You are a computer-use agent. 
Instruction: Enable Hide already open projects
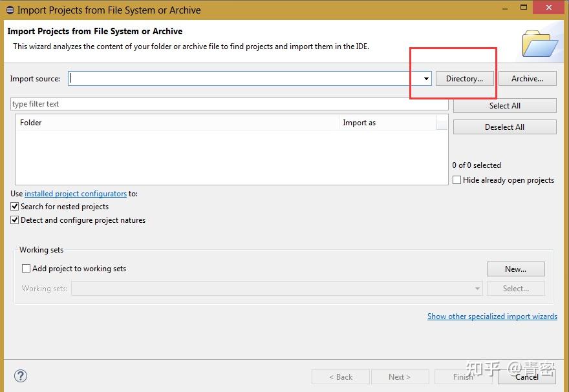click(457, 180)
